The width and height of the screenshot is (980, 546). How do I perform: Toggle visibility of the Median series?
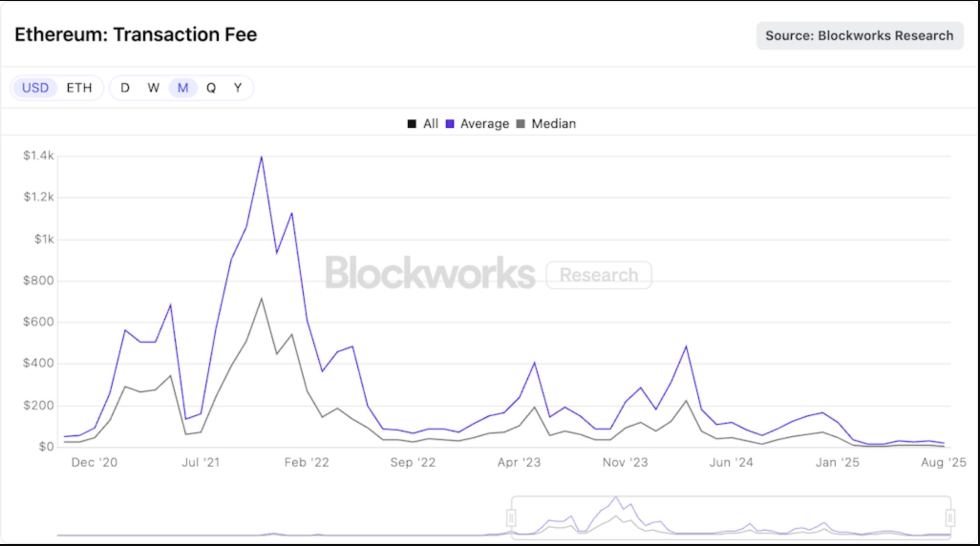tap(554, 124)
